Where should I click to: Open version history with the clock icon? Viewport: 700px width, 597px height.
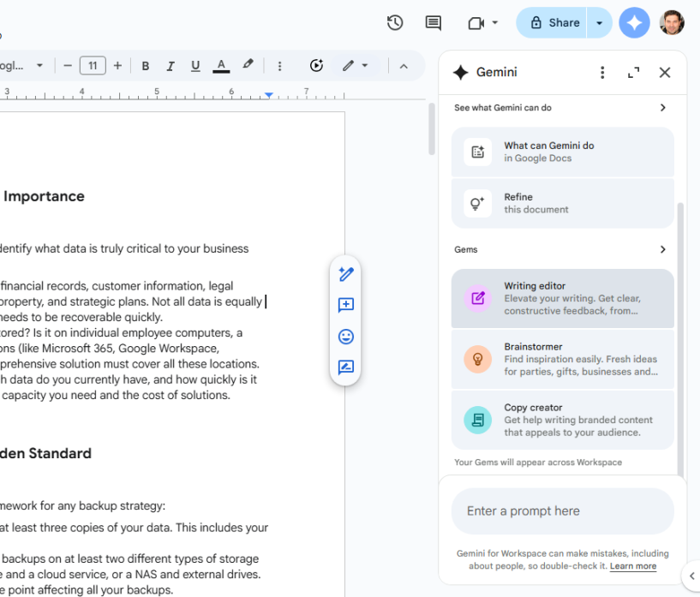(x=395, y=23)
